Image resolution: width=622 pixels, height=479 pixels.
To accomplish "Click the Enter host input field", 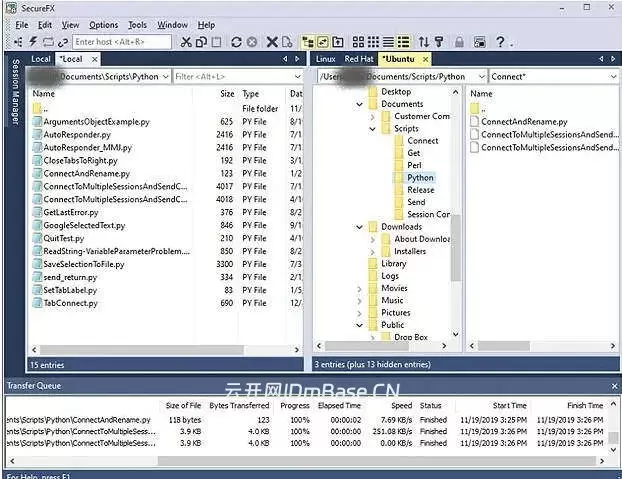I will pos(122,42).
